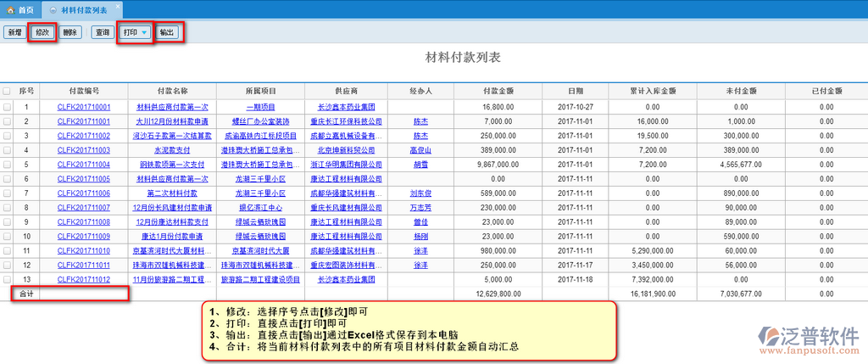The height and width of the screenshot is (364, 868).
Task: Select the checkbox for row 5
Action: click(7, 165)
